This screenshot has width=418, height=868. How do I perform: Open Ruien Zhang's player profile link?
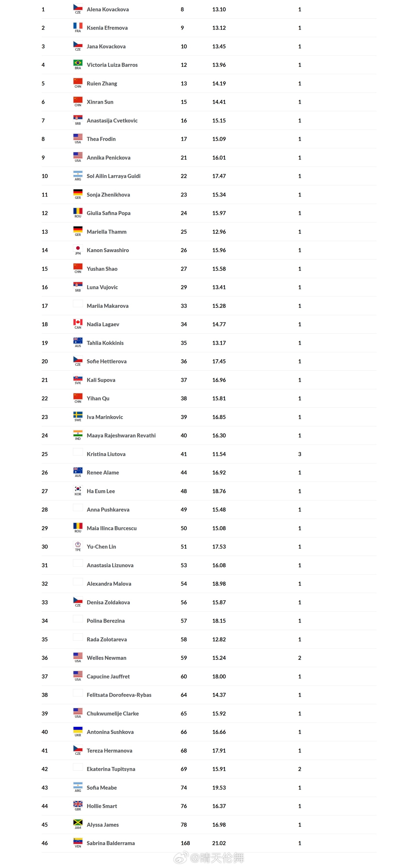102,84
